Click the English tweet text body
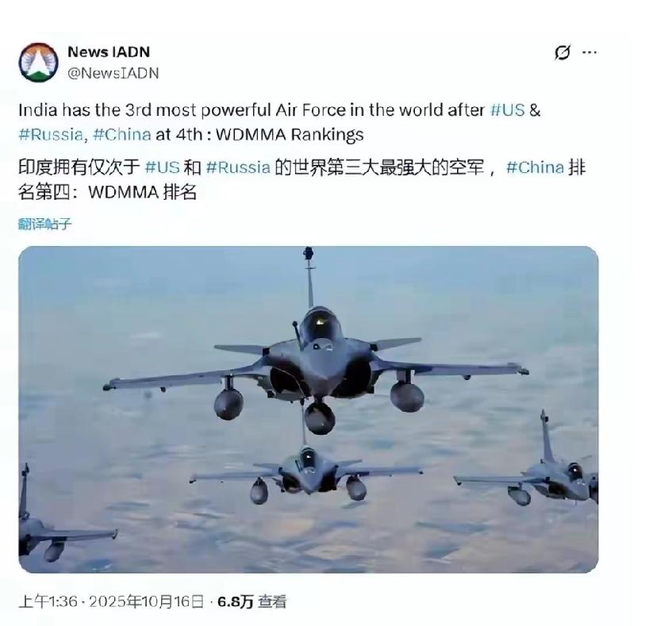This screenshot has height=626, width=672. [x=279, y=122]
